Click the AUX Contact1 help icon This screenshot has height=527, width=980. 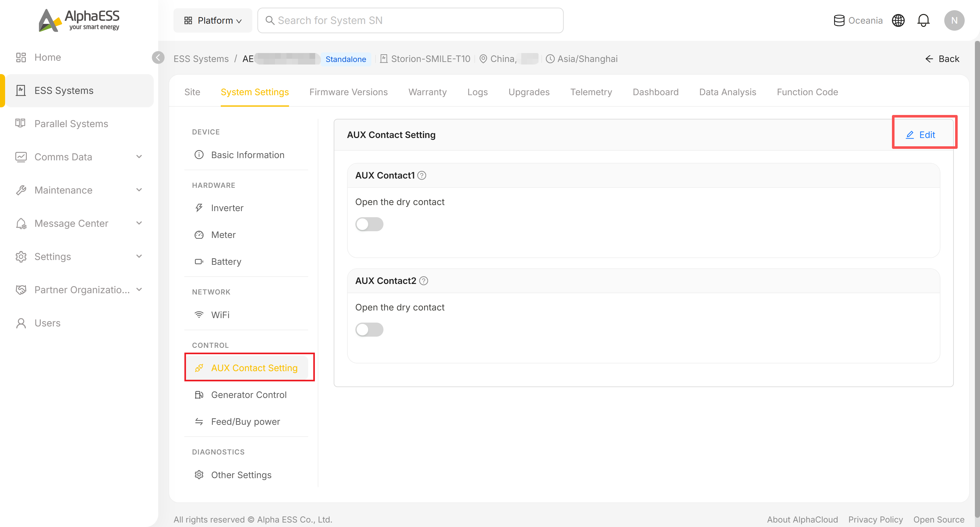point(421,175)
